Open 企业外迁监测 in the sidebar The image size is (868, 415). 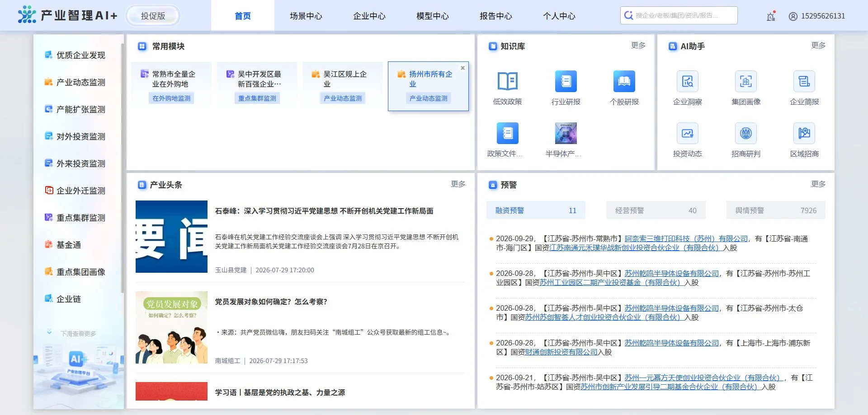coord(75,191)
